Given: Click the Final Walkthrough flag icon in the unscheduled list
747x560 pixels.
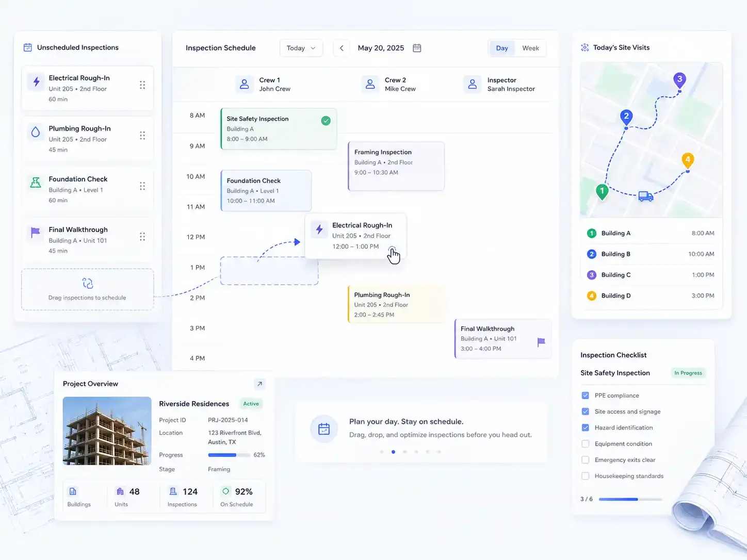Looking at the screenshot, I should [x=36, y=233].
